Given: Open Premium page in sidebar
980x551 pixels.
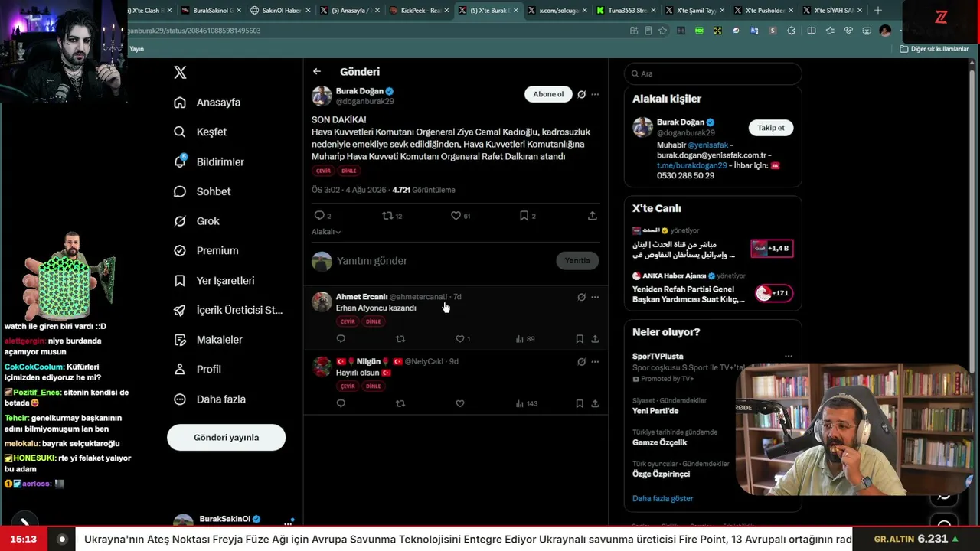Looking at the screenshot, I should [x=206, y=250].
